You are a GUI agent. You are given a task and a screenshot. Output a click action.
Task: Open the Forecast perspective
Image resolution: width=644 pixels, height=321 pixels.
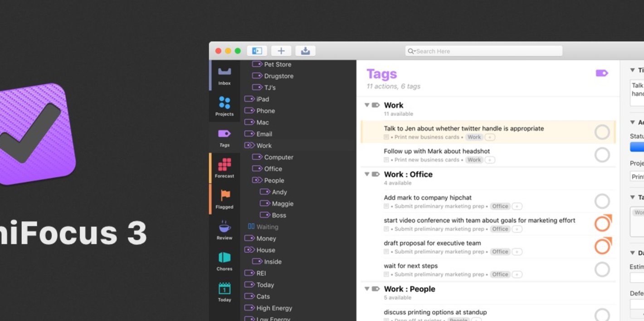coord(224,168)
